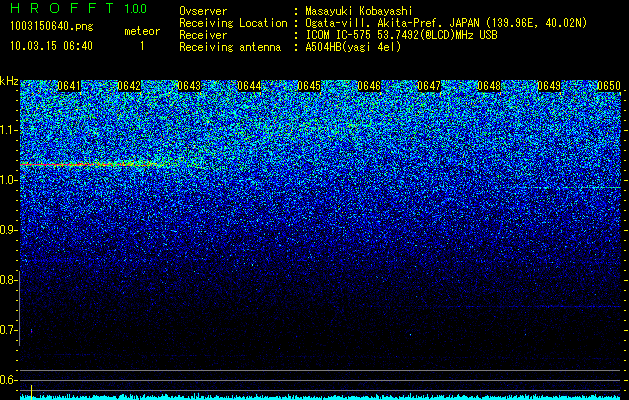Click the Receiver label
The width and height of the screenshot is (629, 400).
(203, 35)
